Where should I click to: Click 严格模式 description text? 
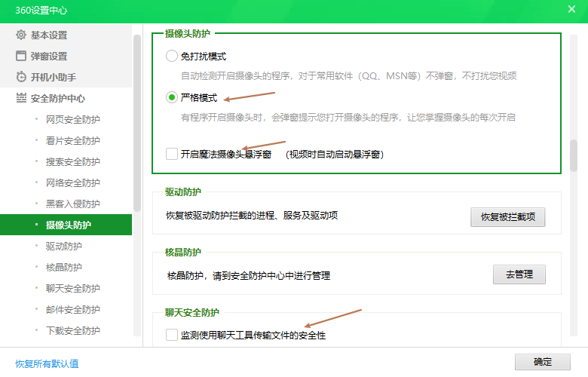coord(348,118)
